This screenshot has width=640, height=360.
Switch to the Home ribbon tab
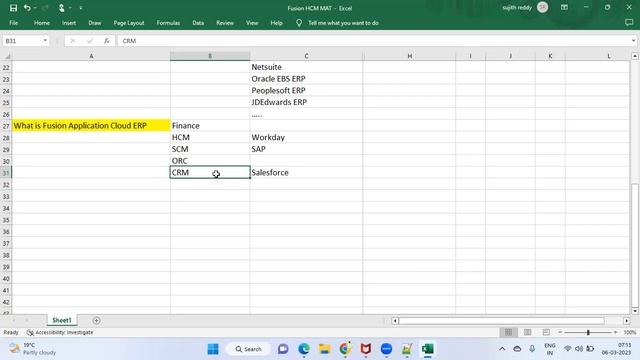pos(42,23)
